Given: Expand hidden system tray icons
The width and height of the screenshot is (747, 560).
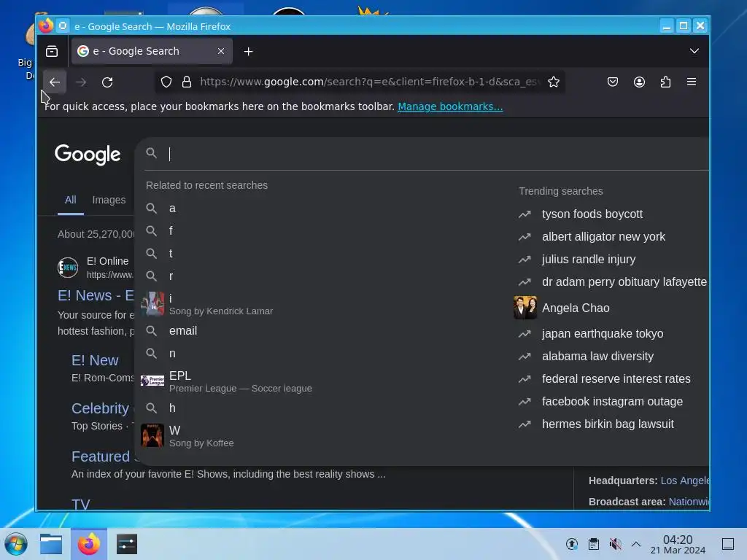Looking at the screenshot, I should [x=636, y=544].
